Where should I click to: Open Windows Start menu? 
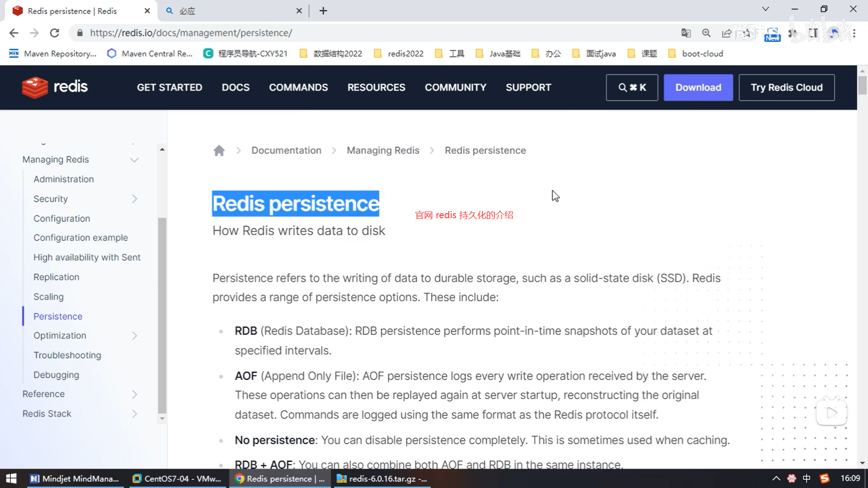(x=11, y=479)
